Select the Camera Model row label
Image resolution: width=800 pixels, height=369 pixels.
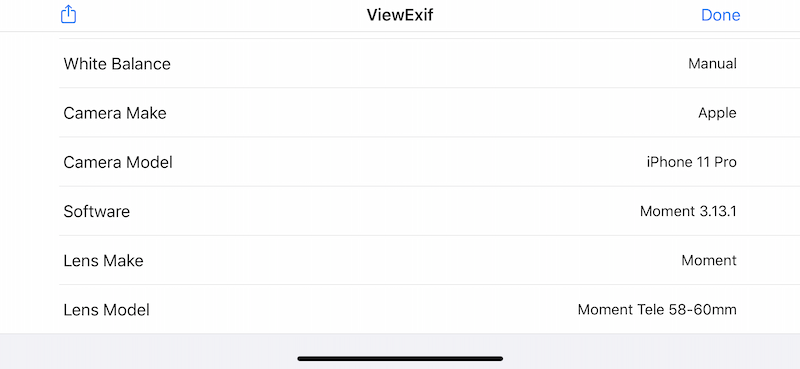(118, 162)
